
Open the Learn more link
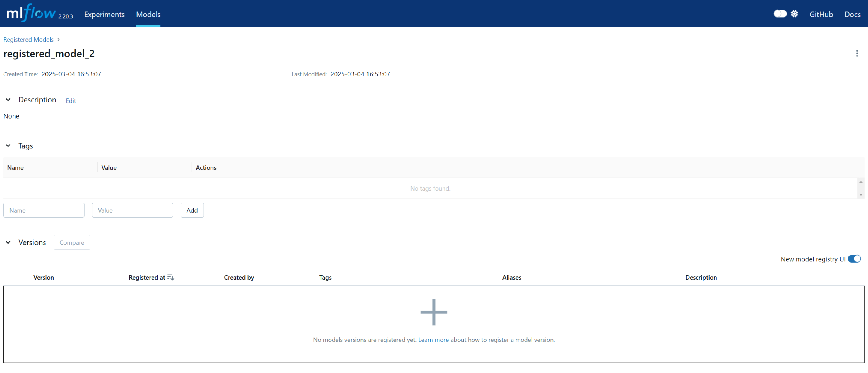[x=433, y=340]
